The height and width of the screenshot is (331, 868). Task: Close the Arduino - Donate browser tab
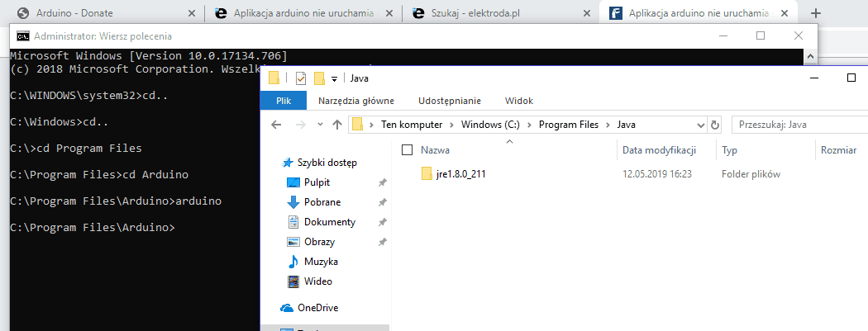[x=192, y=13]
